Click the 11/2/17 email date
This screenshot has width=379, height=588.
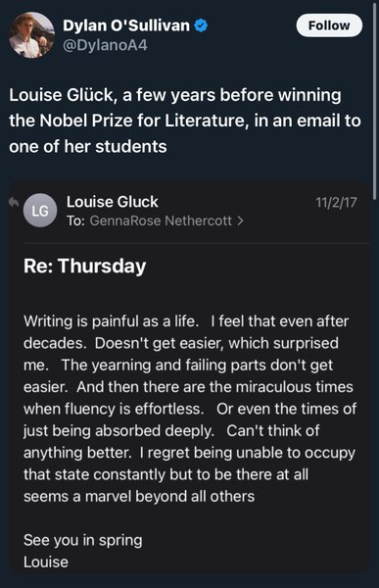click(x=336, y=203)
